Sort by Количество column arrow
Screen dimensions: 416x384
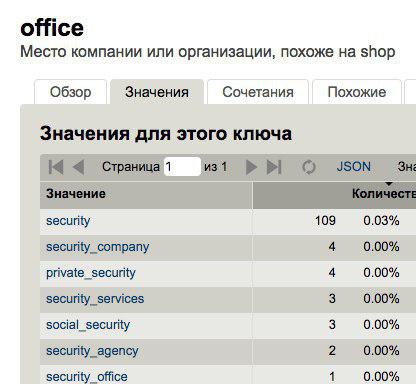click(389, 184)
